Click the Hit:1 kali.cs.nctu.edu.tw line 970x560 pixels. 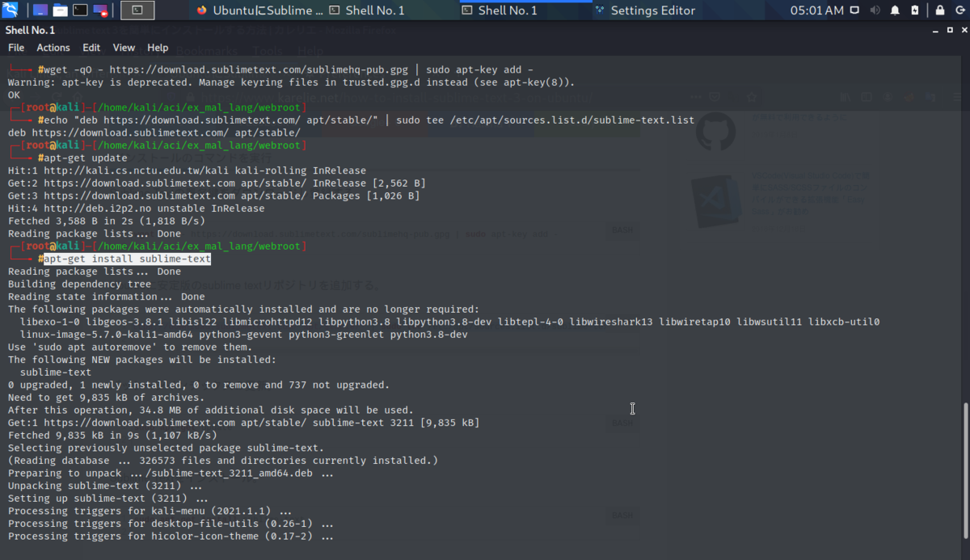tap(187, 171)
